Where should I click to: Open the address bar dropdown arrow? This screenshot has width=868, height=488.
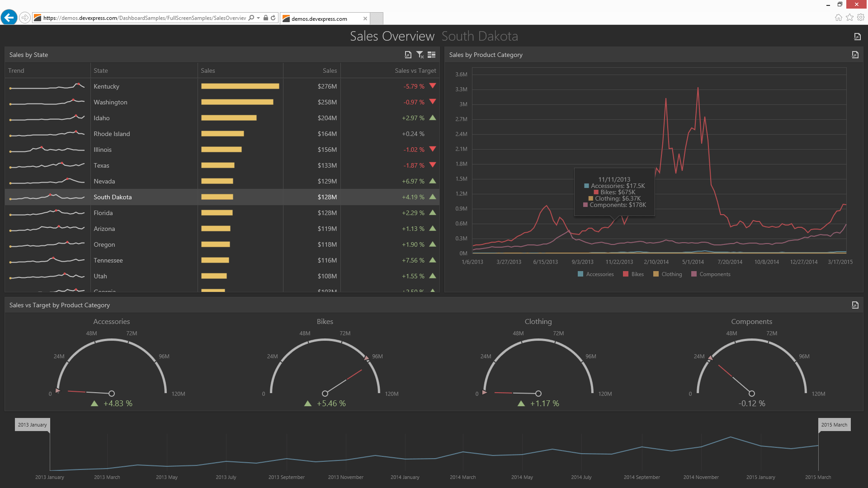pyautogui.click(x=258, y=18)
